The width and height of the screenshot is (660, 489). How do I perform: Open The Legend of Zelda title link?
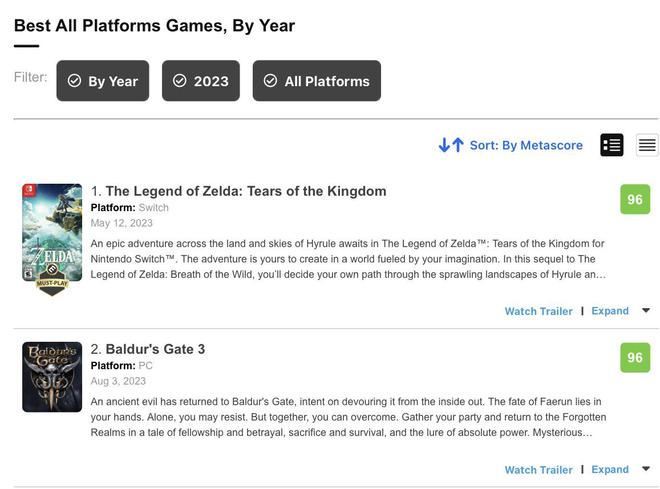246,191
